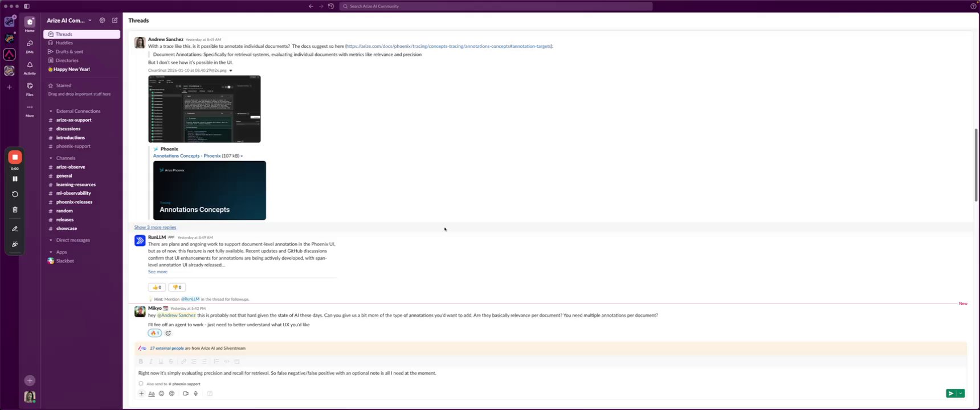Stop the screen recording
980x410 pixels.
point(15,157)
